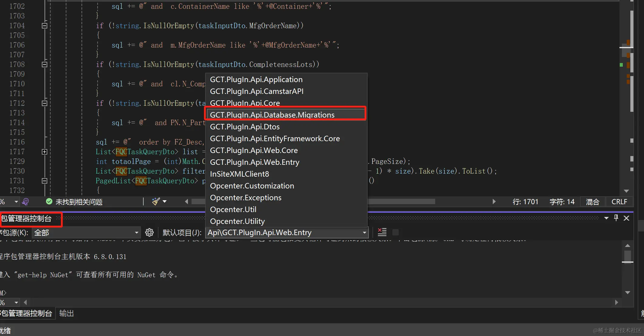Click the console vertical scrollbar down arrow
644x336 pixels.
click(628, 293)
